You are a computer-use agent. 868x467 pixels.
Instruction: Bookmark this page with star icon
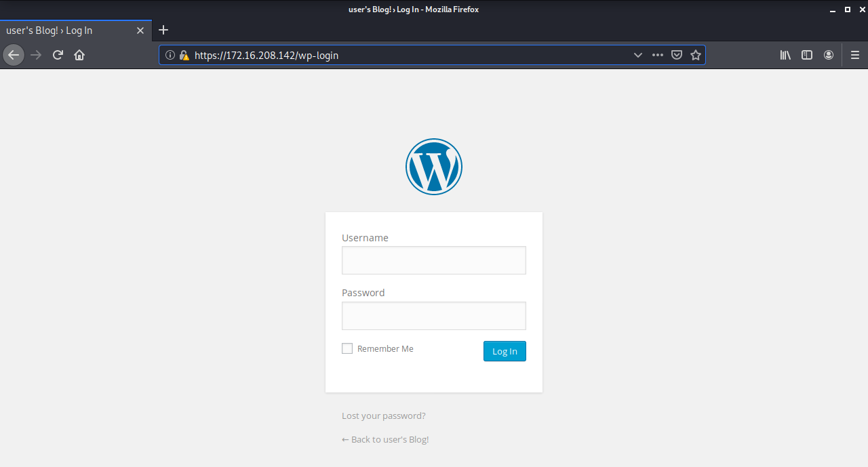[695, 56]
